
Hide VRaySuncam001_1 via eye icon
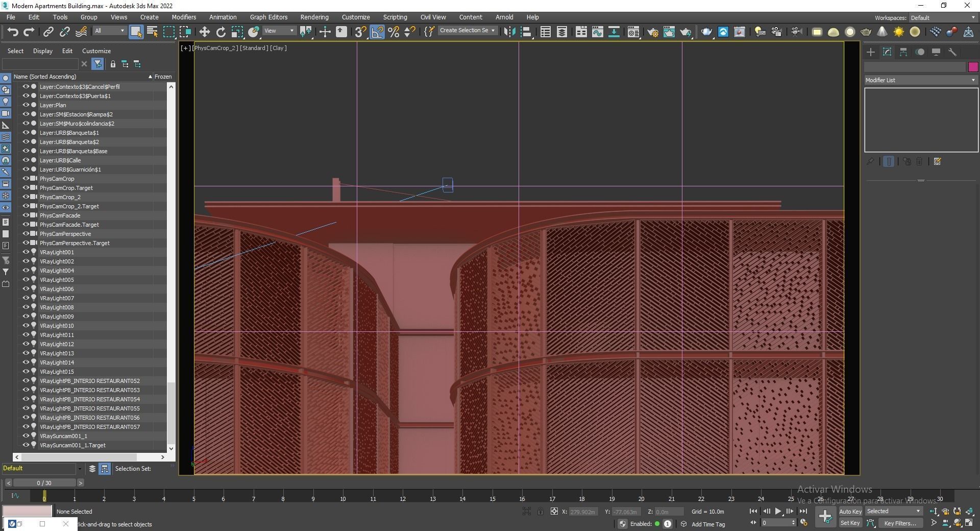26,436
